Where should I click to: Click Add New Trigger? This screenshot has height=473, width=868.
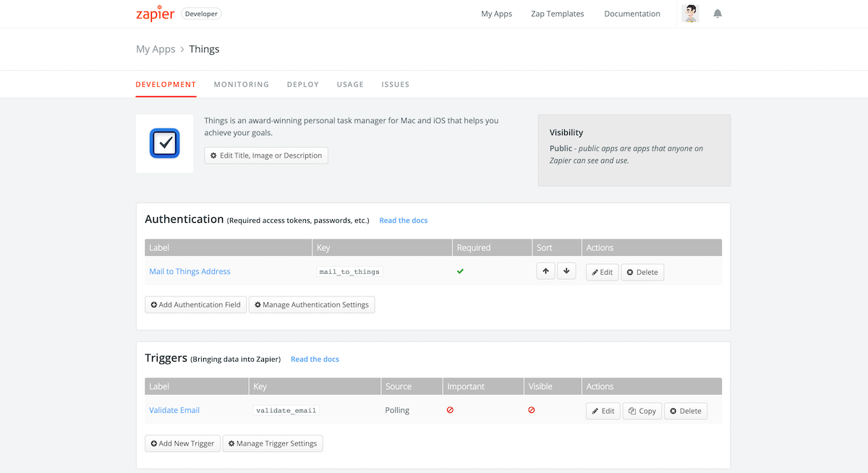tap(182, 443)
